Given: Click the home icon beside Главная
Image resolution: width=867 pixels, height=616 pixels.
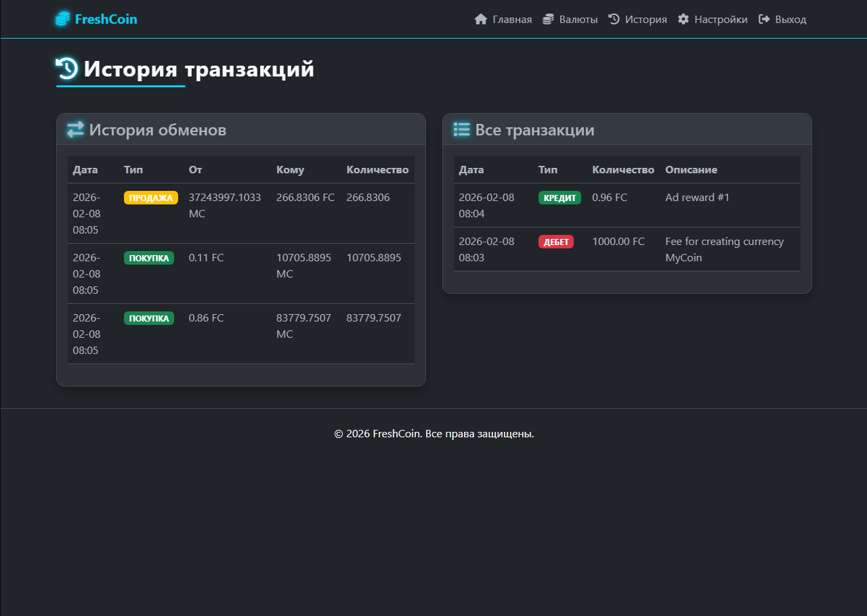Looking at the screenshot, I should [x=481, y=20].
